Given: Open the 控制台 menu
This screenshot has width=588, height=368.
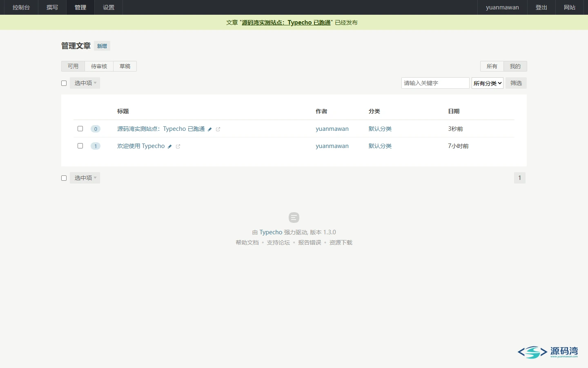Looking at the screenshot, I should tap(21, 7).
